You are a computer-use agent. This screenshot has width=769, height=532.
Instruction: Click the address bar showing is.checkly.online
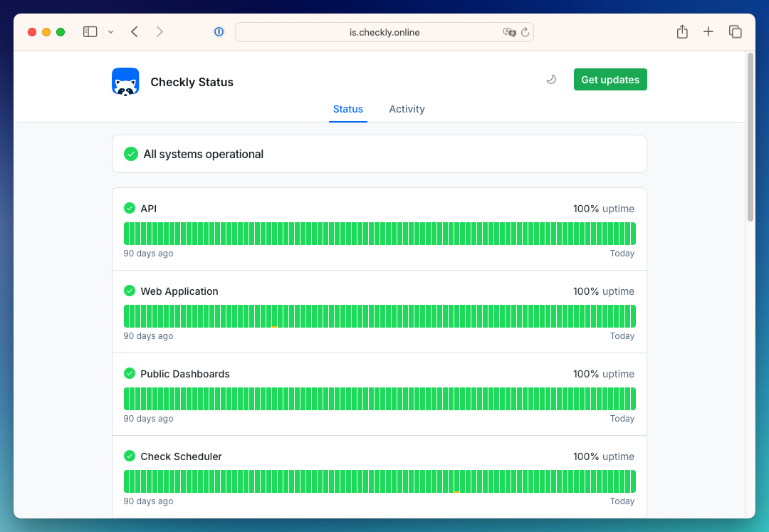pos(384,32)
